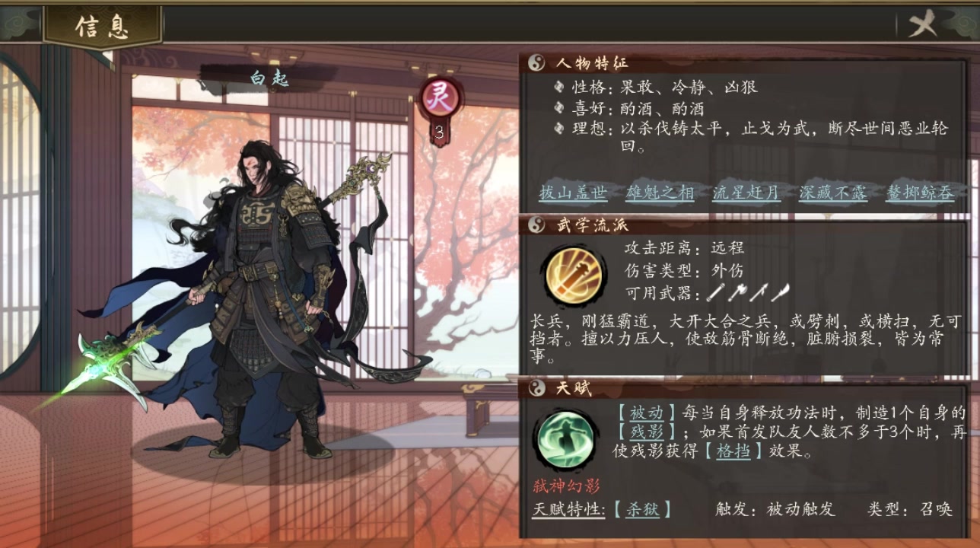View the 鳌掷鲸吞 trait

pyautogui.click(x=920, y=193)
